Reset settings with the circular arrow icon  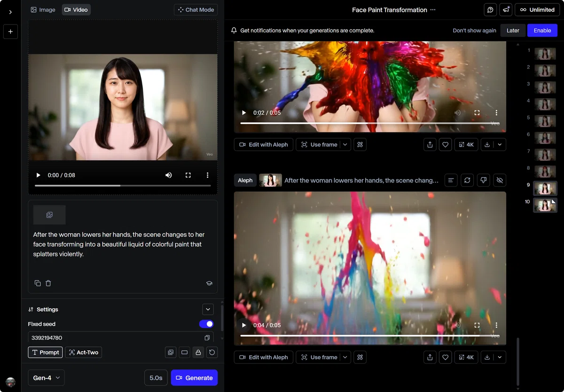pos(212,352)
